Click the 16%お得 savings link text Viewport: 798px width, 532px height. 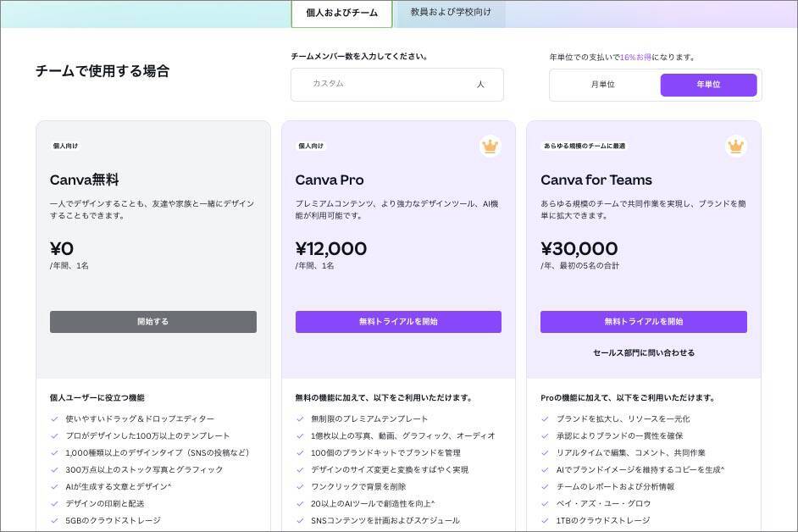coord(636,57)
